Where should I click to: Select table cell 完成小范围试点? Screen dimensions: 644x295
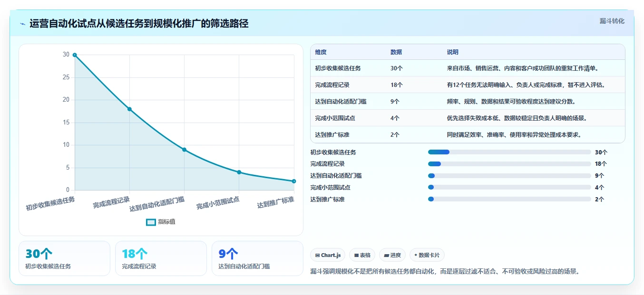pyautogui.click(x=335, y=118)
